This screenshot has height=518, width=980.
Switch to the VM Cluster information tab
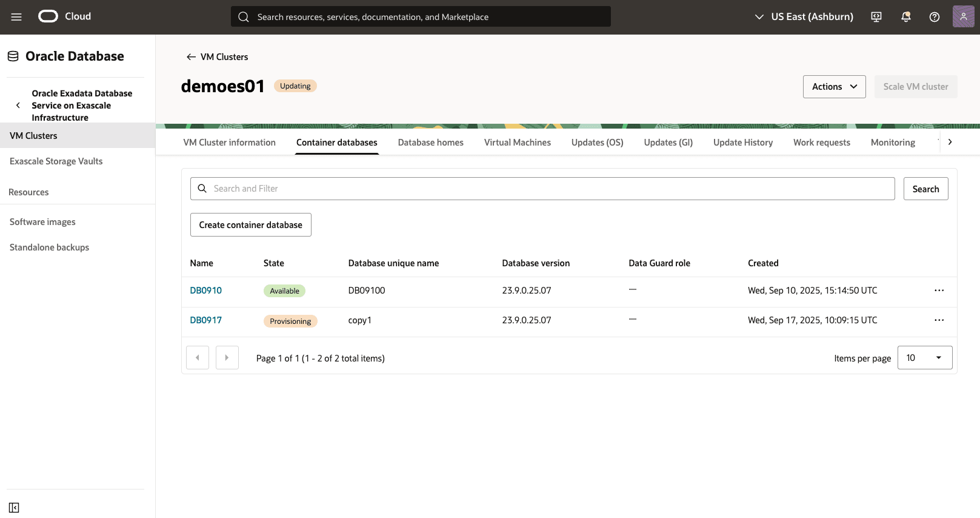coord(230,143)
